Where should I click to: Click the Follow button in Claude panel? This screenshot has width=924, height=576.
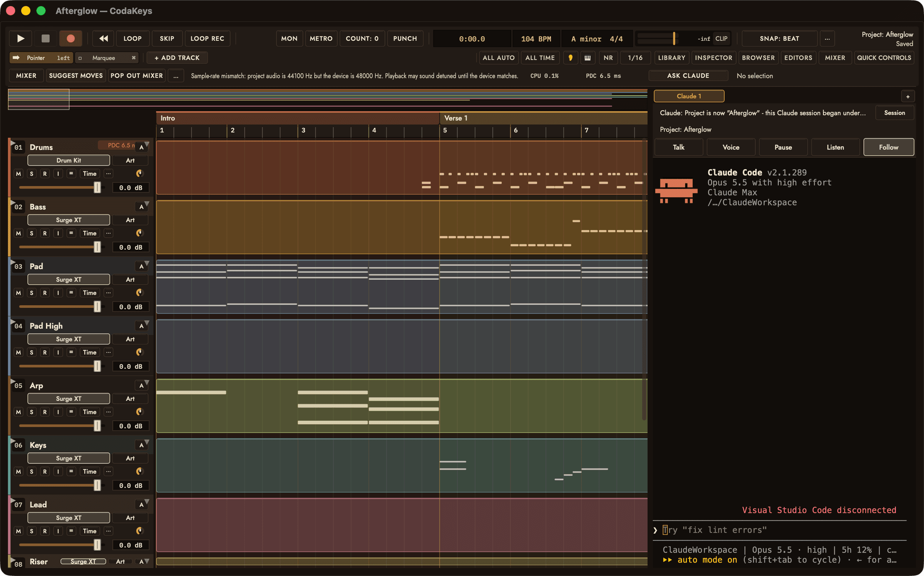889,147
